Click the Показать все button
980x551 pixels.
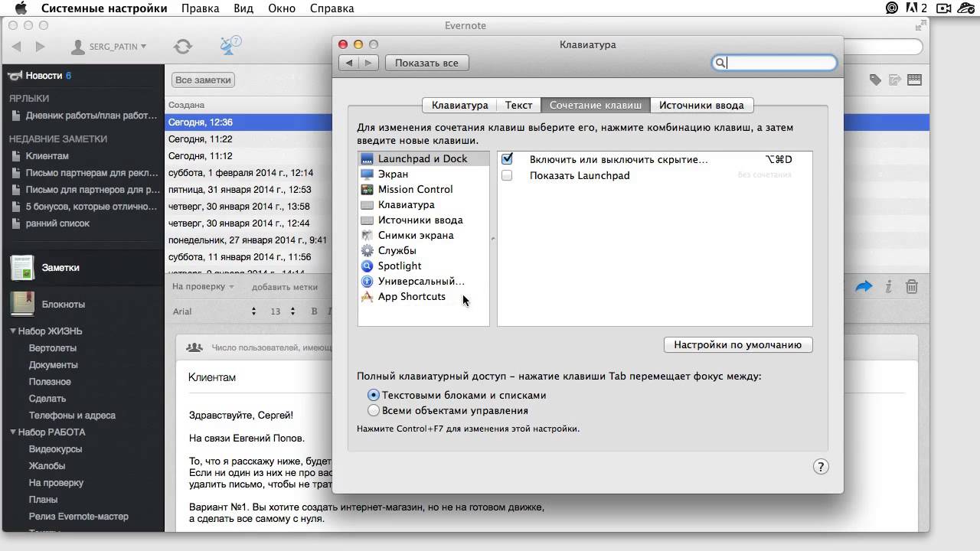click(x=426, y=63)
